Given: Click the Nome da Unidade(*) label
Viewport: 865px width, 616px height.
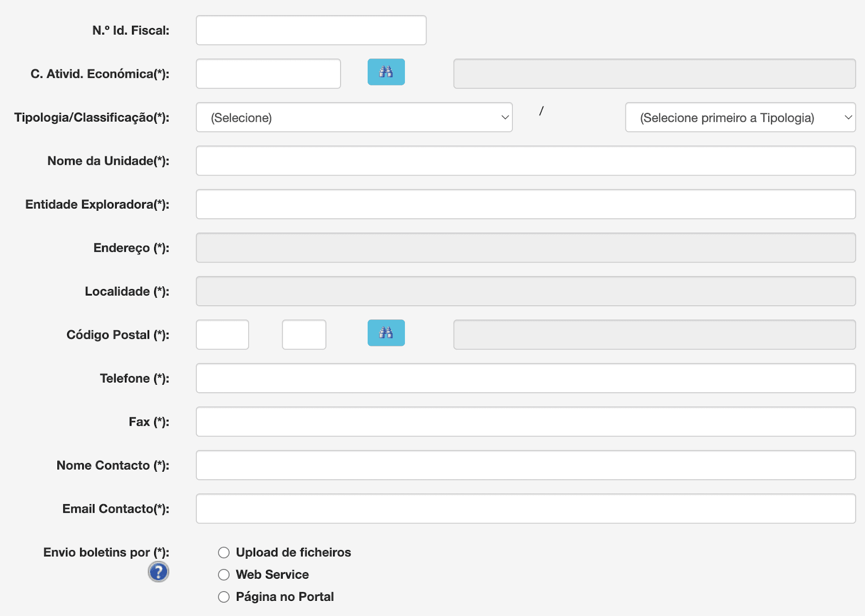Looking at the screenshot, I should pyautogui.click(x=108, y=160).
